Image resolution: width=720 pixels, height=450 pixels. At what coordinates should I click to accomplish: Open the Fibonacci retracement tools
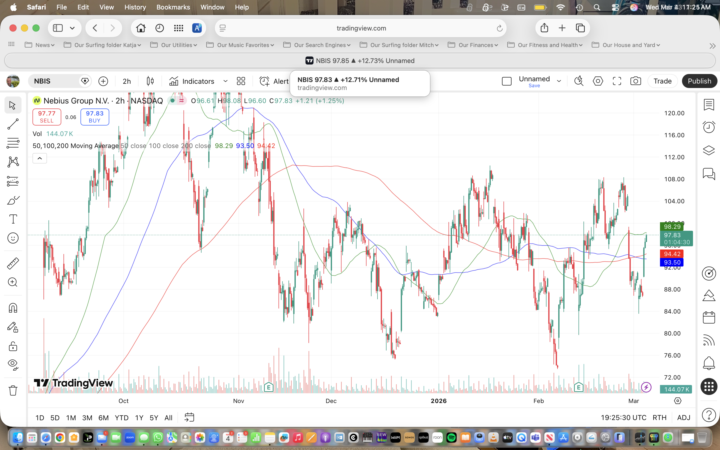tap(13, 143)
